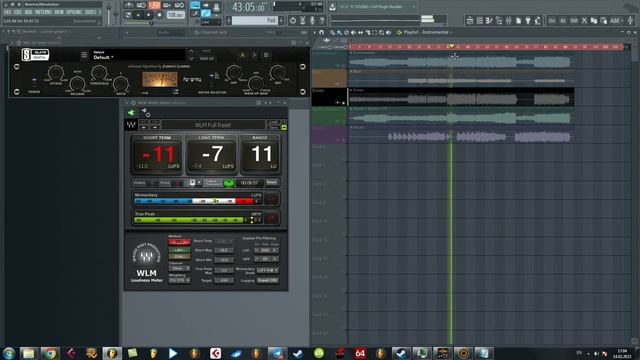The height and width of the screenshot is (360, 640).
Task: Click the Playlist magnet snap icon
Action: (x=322, y=32)
